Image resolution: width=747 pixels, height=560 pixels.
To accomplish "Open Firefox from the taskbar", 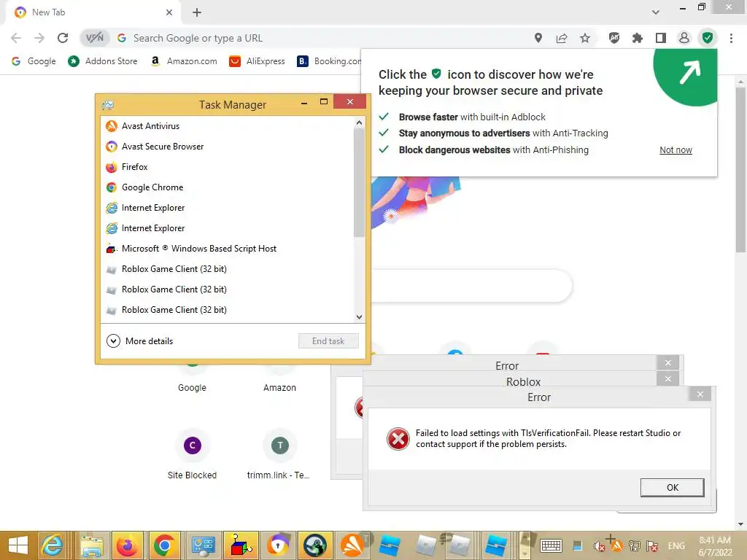I will (x=128, y=545).
